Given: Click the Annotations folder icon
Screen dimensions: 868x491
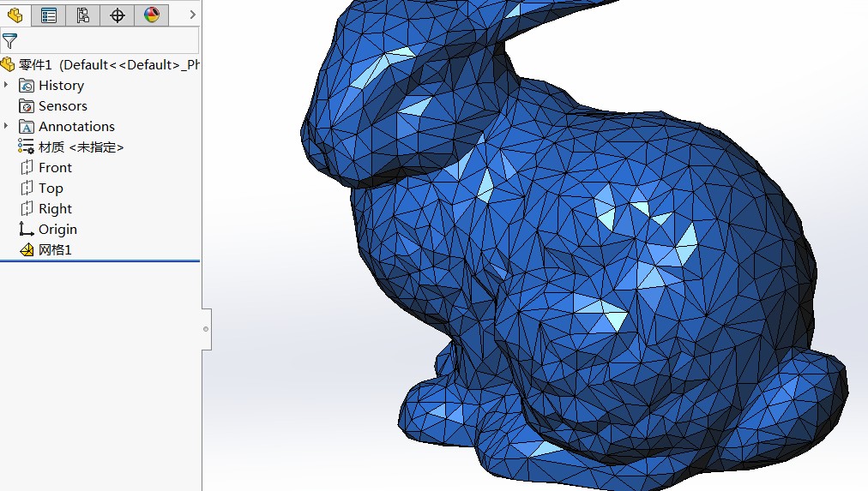Looking at the screenshot, I should tap(27, 127).
